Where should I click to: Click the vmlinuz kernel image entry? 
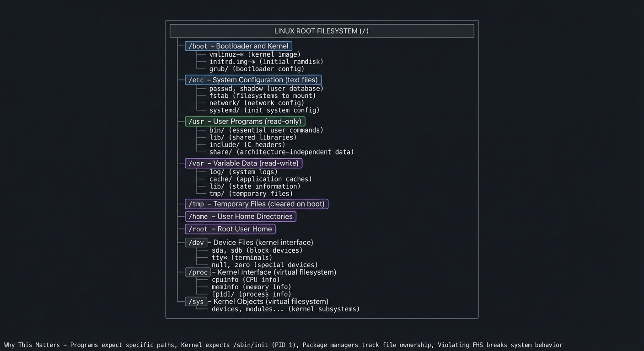pos(255,54)
